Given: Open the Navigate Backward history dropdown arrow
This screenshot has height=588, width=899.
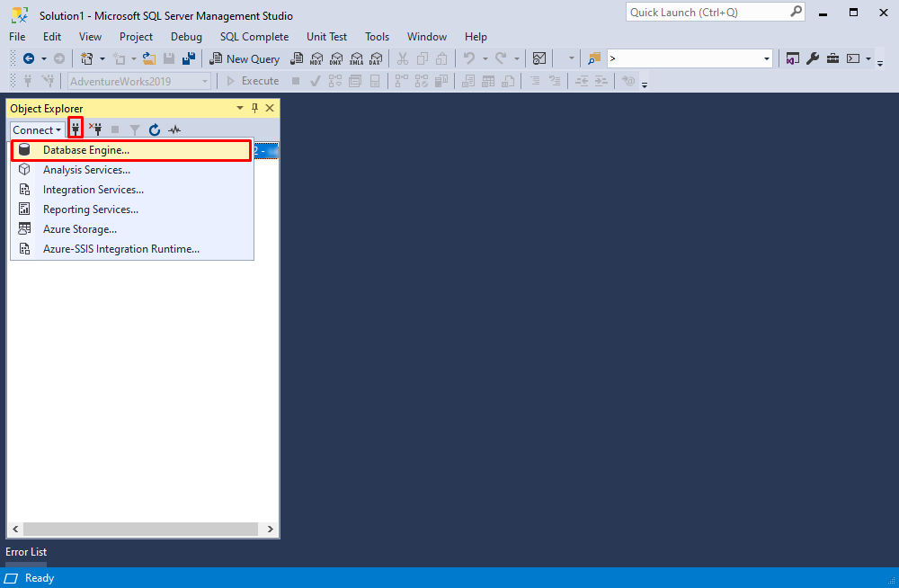Looking at the screenshot, I should point(43,58).
